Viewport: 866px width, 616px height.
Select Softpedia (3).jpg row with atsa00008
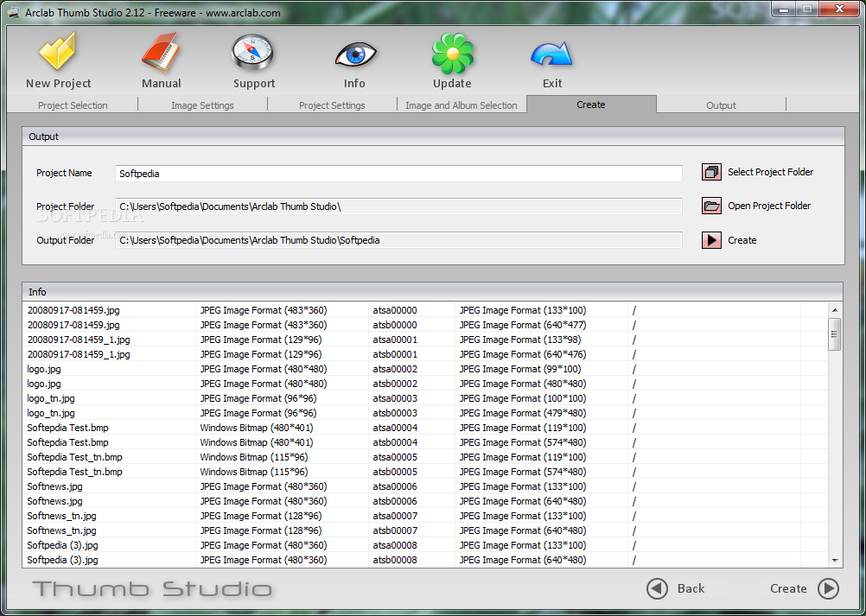point(425,545)
